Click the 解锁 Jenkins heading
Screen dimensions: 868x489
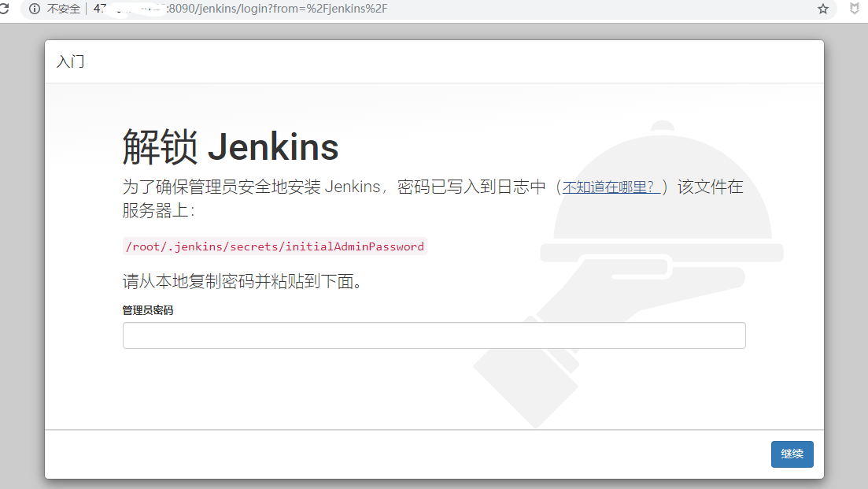coord(231,146)
